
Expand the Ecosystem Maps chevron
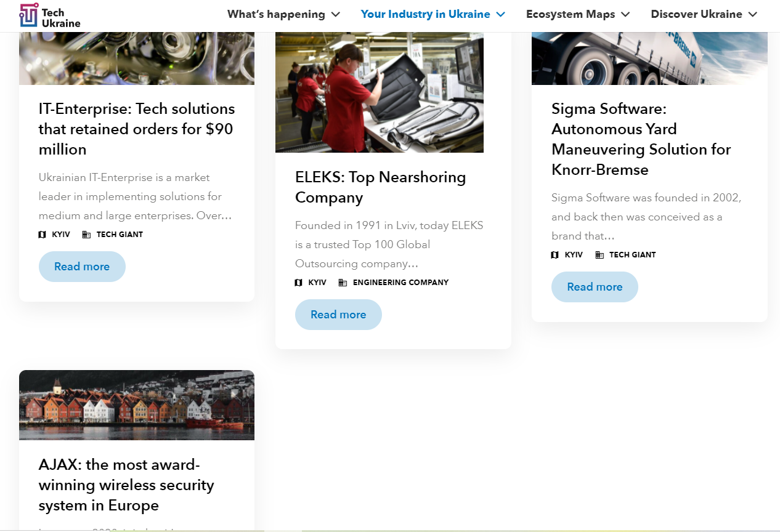626,14
